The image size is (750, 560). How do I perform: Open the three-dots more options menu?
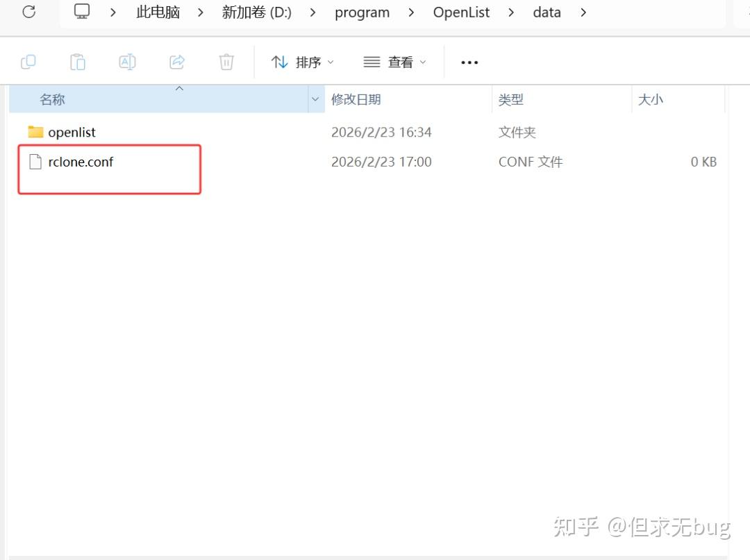(x=469, y=62)
